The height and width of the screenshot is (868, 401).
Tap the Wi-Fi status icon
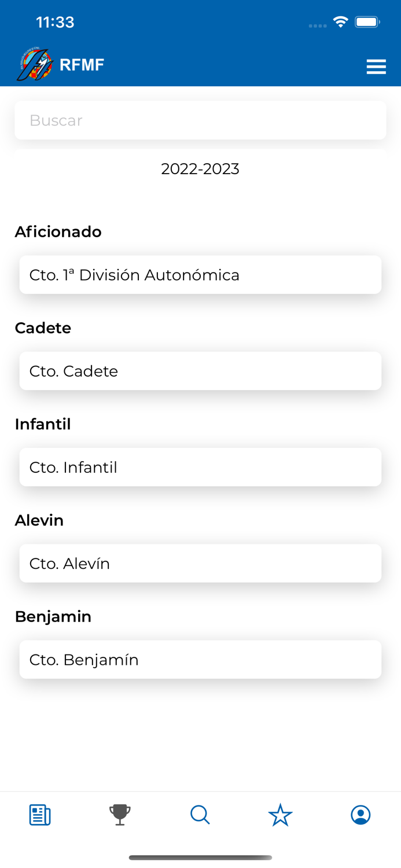[x=340, y=22]
